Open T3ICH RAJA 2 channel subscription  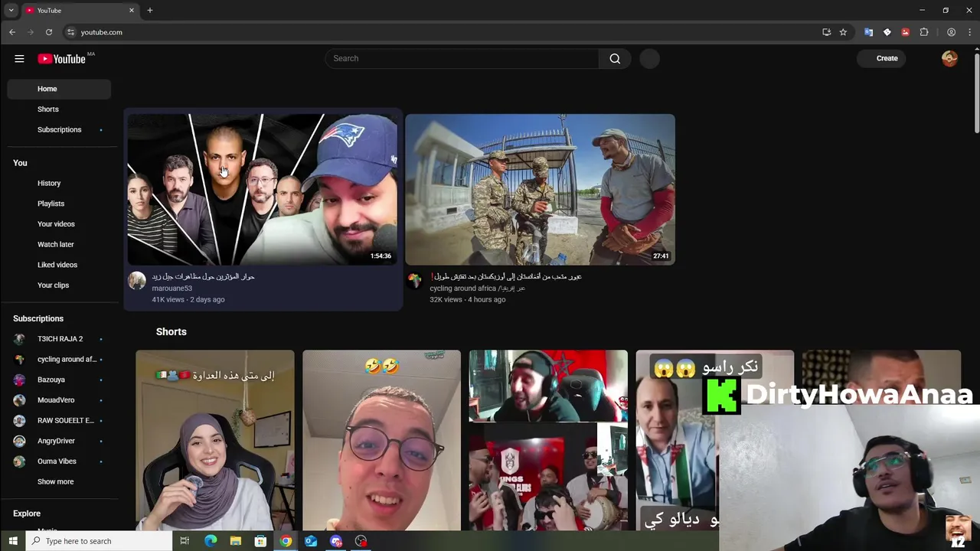pyautogui.click(x=59, y=339)
